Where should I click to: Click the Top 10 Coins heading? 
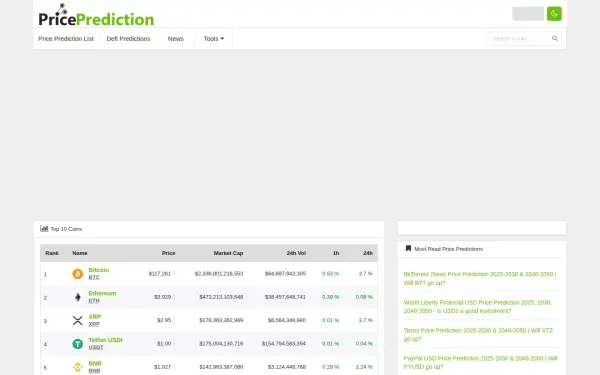click(66, 229)
